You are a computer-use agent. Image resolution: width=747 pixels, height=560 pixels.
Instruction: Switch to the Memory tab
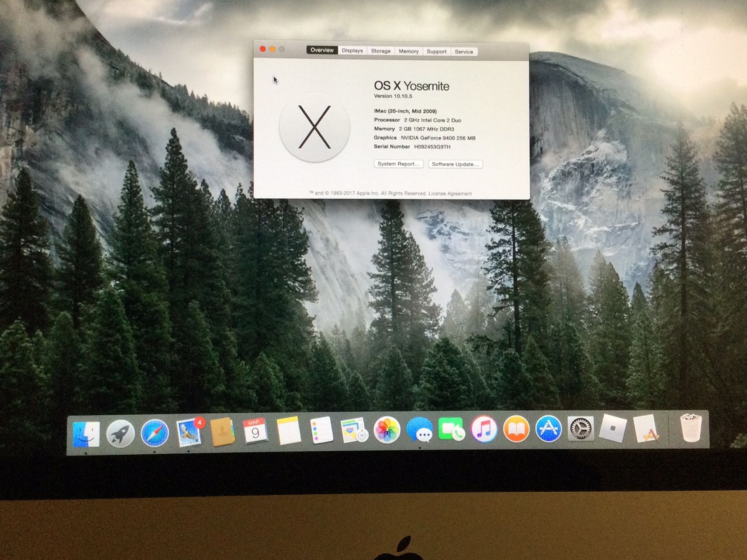[409, 51]
